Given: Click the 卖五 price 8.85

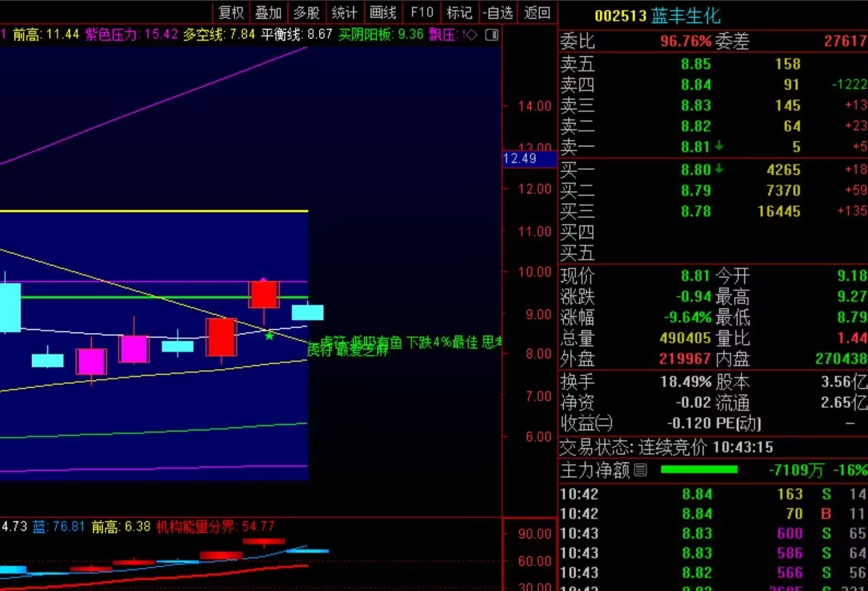Looking at the screenshot, I should 696,63.
